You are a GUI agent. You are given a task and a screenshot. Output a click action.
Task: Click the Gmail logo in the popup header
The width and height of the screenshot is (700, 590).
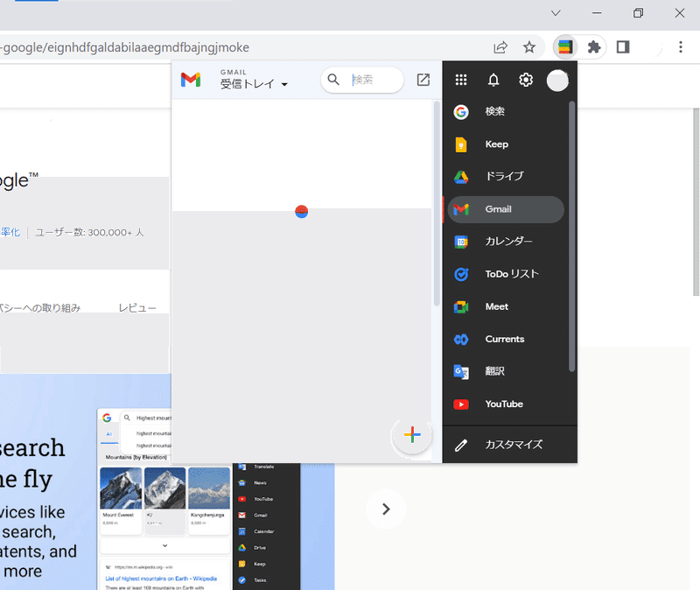(x=191, y=80)
